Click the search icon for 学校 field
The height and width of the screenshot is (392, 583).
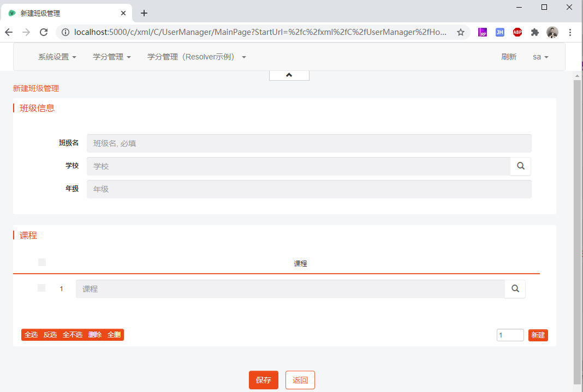click(x=521, y=166)
